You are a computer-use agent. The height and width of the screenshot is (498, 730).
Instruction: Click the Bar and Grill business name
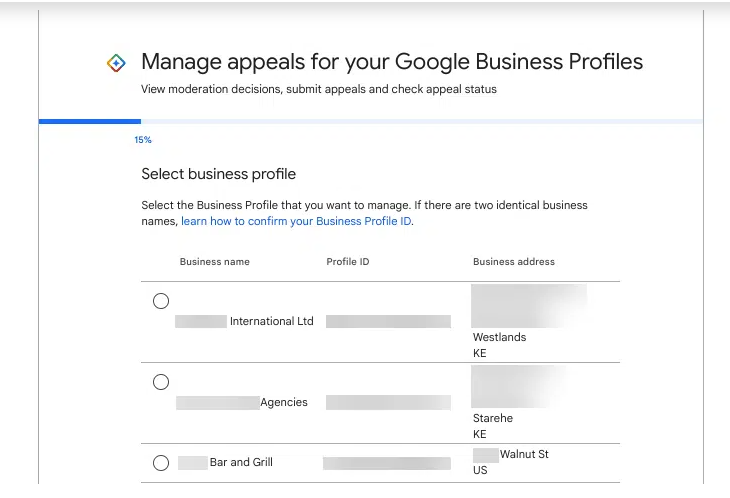coord(241,463)
